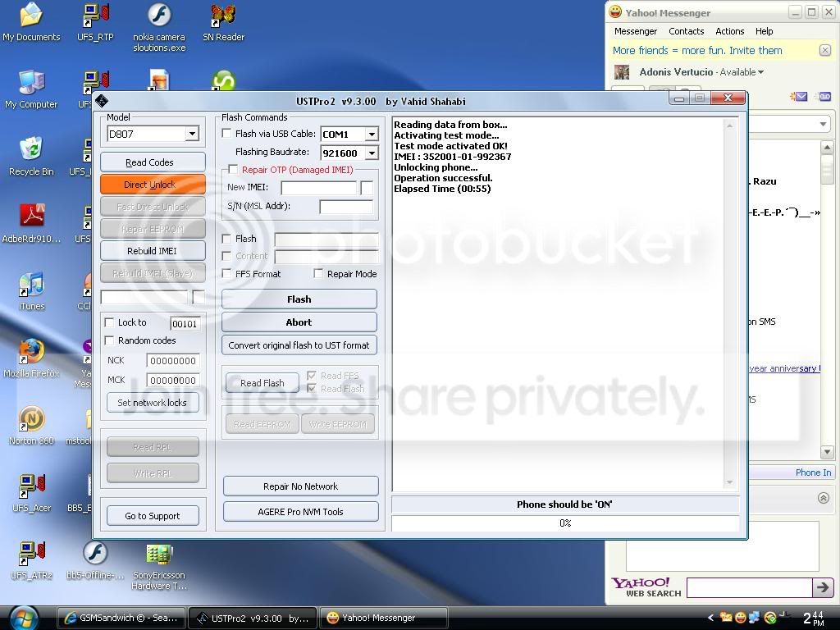Tick the FFS Format checkbox

(x=226, y=274)
